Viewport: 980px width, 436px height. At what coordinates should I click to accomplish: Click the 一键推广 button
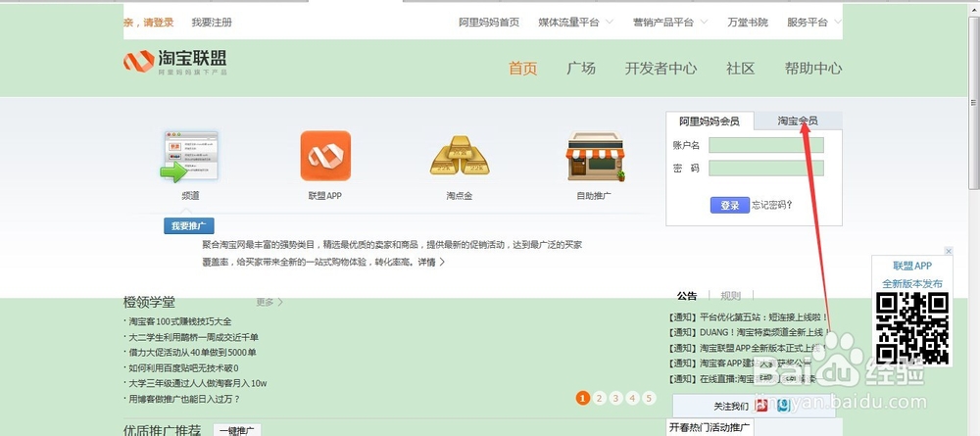[x=237, y=430]
